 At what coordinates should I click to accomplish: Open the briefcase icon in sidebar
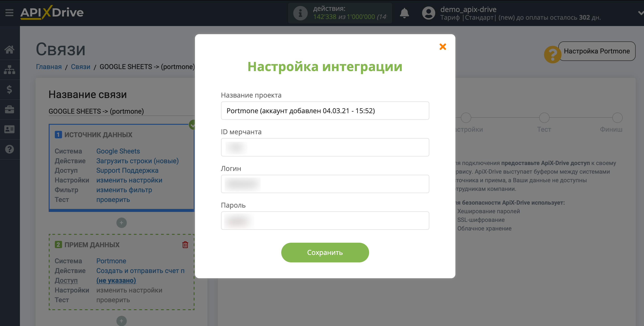(x=10, y=110)
